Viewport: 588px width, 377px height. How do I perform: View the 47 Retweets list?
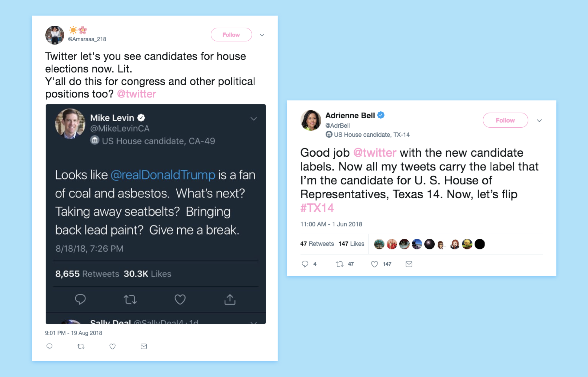[317, 244]
